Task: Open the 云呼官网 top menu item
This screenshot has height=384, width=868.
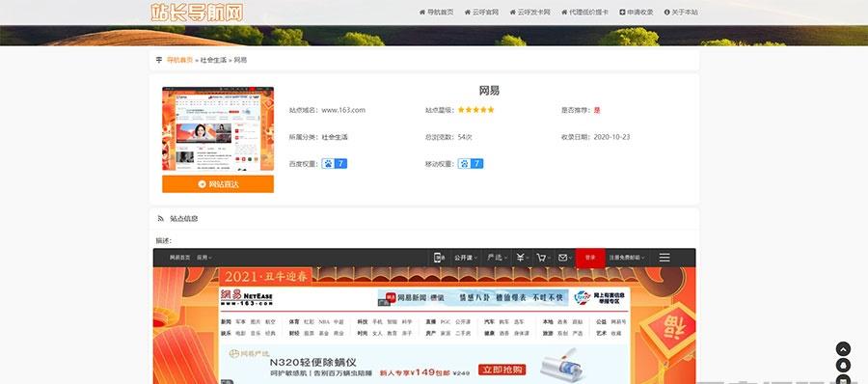Action: point(481,13)
